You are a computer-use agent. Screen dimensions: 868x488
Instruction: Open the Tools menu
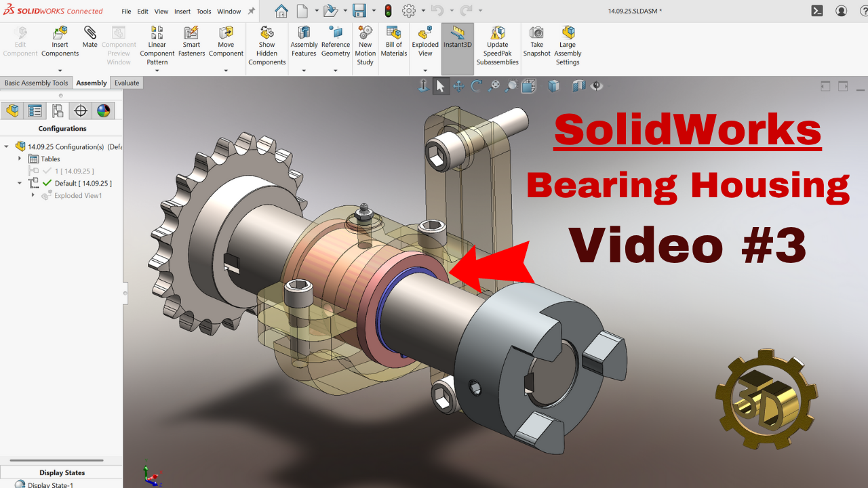(204, 12)
